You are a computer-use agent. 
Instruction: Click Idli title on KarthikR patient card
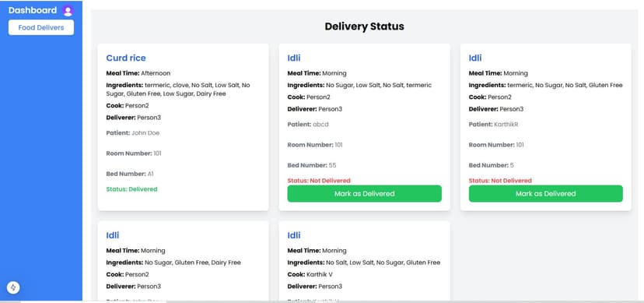click(475, 58)
